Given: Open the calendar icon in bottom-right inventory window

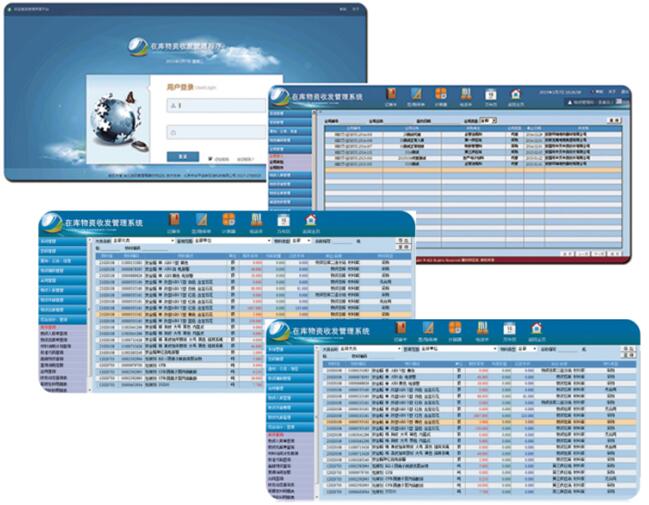Looking at the screenshot, I should [x=510, y=329].
